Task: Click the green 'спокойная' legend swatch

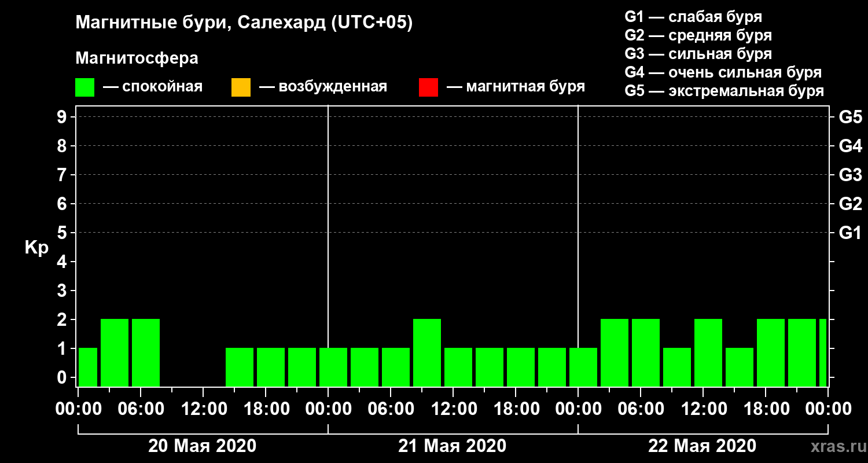Action: [x=84, y=87]
